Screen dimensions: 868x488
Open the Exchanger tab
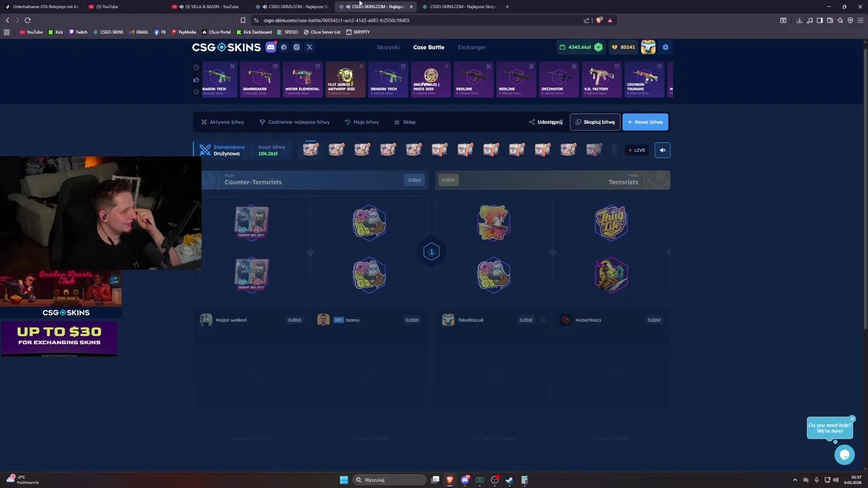coord(472,47)
